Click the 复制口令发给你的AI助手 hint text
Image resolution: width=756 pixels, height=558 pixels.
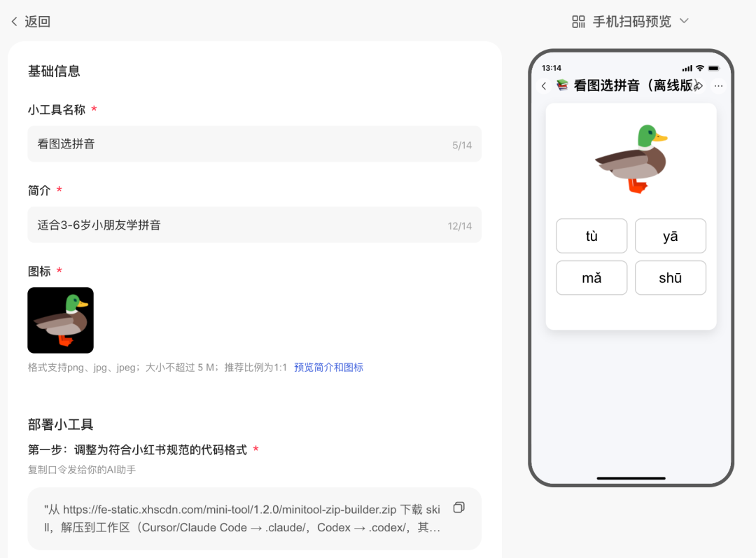coord(82,470)
